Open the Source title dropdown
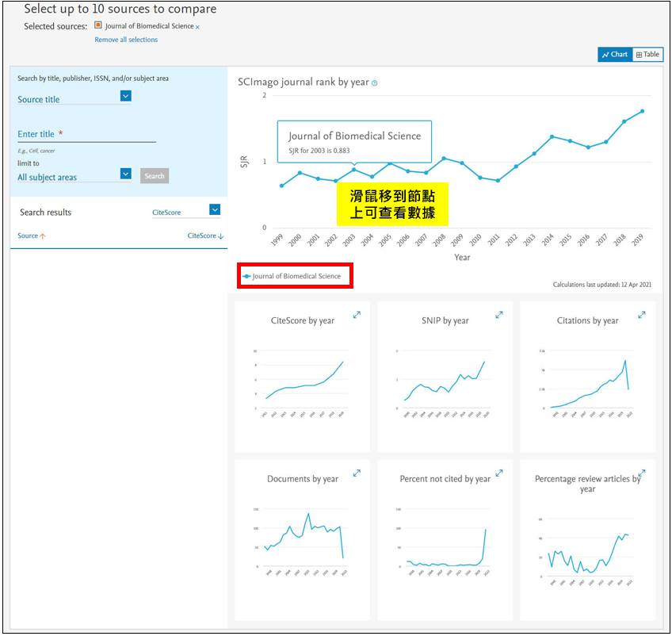 (x=125, y=96)
